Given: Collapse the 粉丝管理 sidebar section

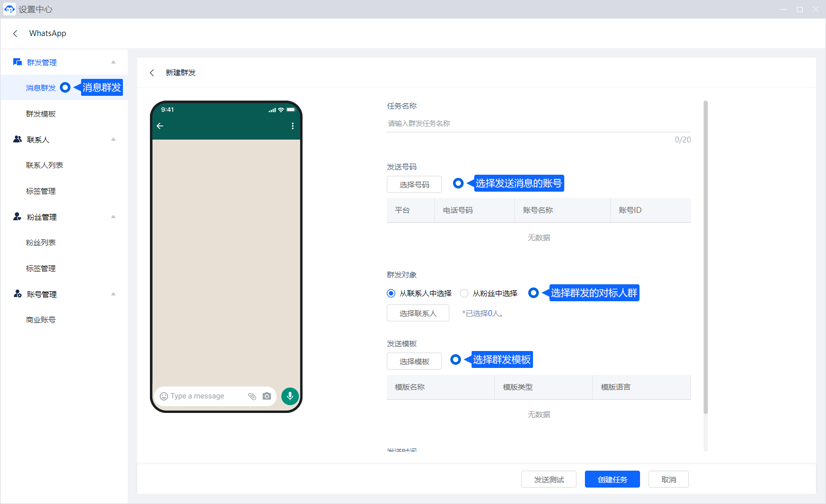Looking at the screenshot, I should 113,217.
